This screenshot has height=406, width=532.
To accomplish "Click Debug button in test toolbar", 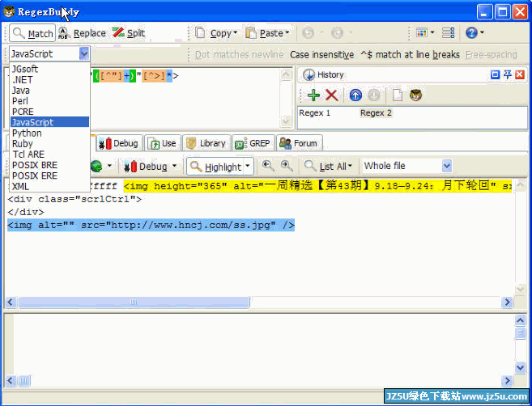I will click(147, 167).
